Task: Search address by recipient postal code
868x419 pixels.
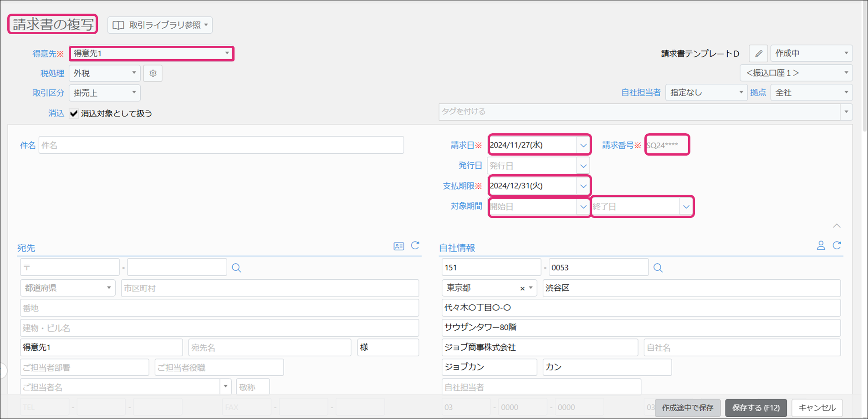Action: [236, 268]
